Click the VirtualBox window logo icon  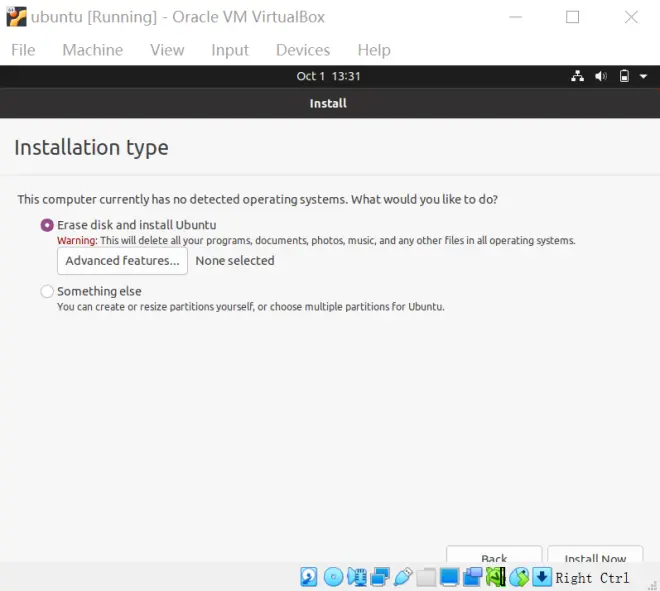[16, 17]
